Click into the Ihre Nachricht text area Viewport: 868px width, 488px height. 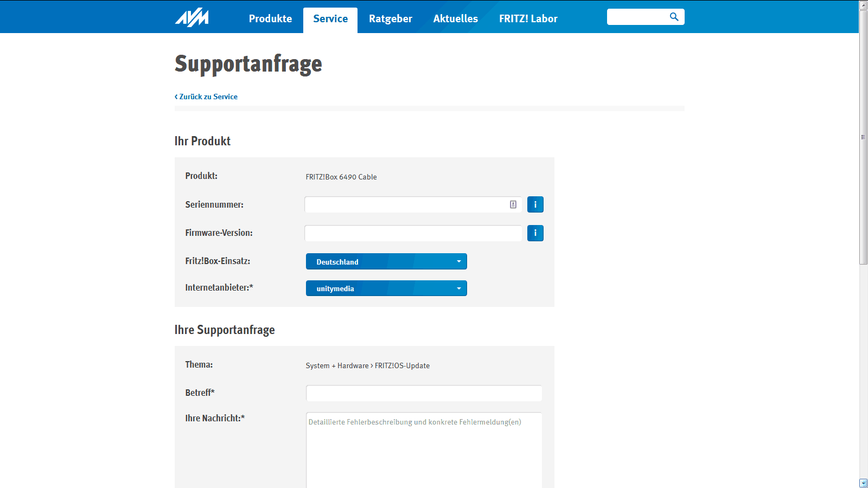pos(424,450)
